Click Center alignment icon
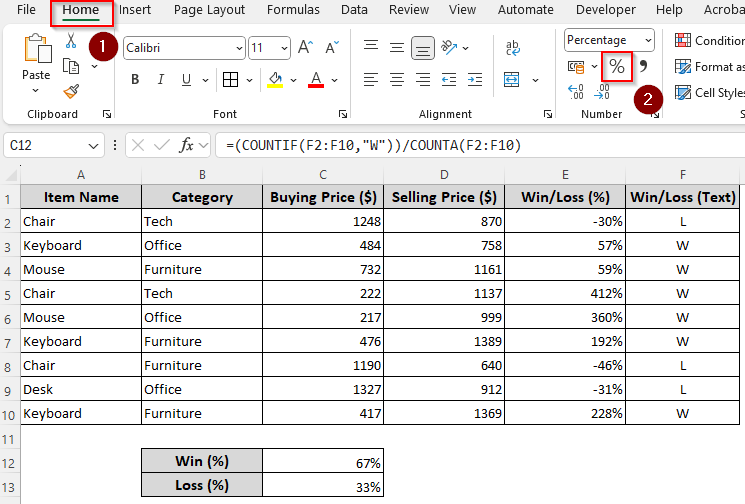The width and height of the screenshot is (745, 504). click(x=397, y=79)
